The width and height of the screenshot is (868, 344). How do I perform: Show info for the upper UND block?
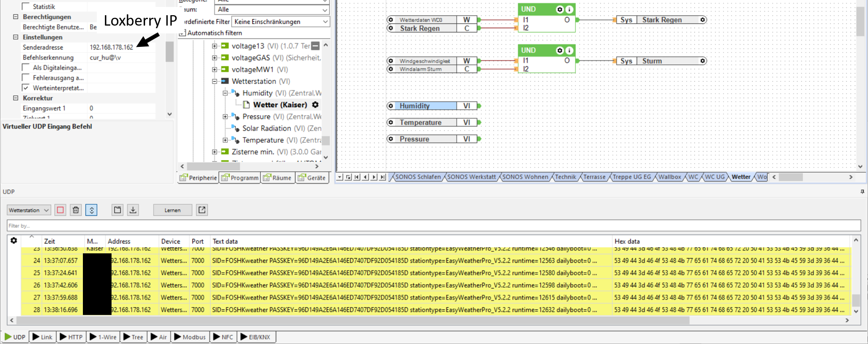pos(569,9)
